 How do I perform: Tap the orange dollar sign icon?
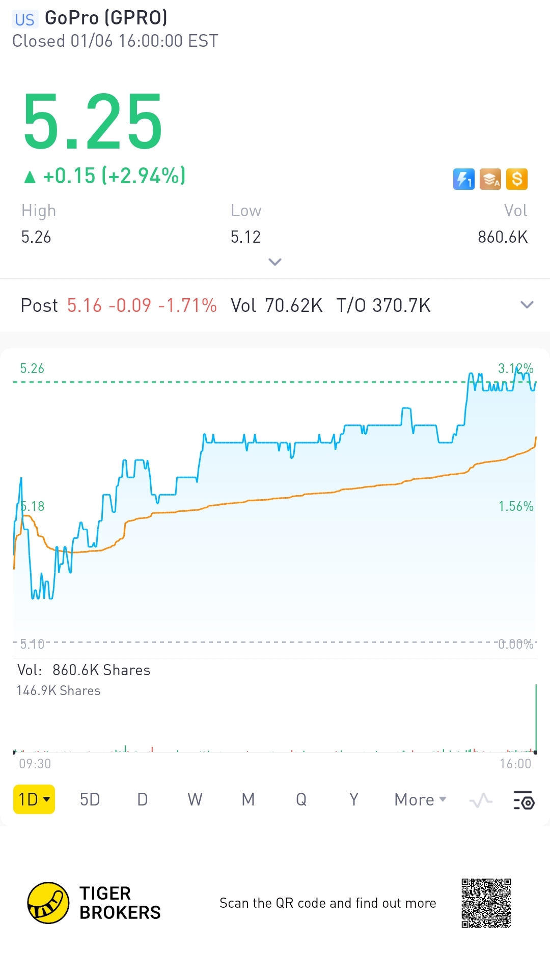[x=517, y=179]
